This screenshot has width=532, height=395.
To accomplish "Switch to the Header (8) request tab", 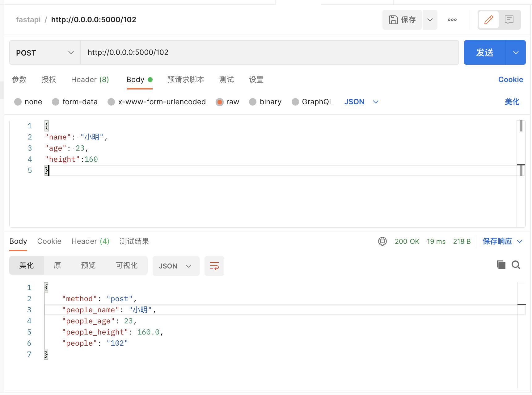I will click(90, 80).
